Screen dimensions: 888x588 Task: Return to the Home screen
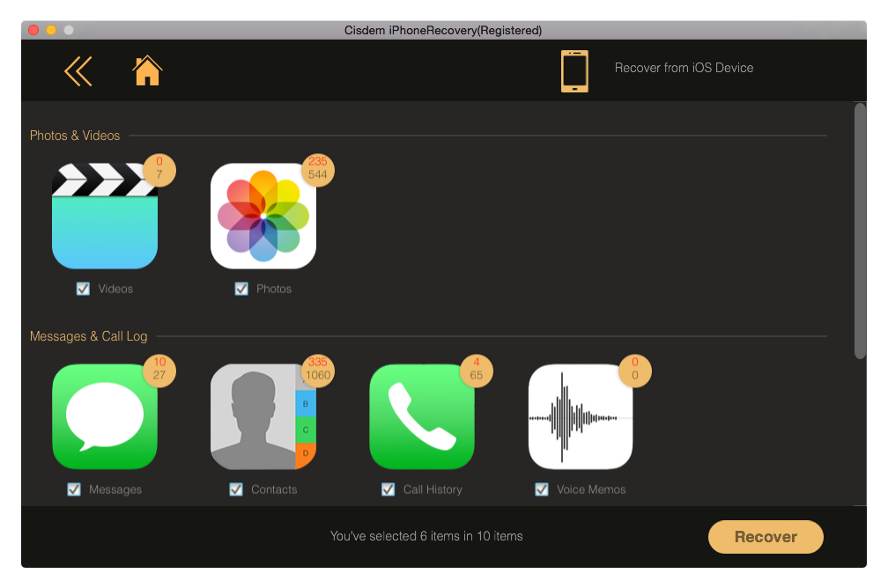point(147,70)
